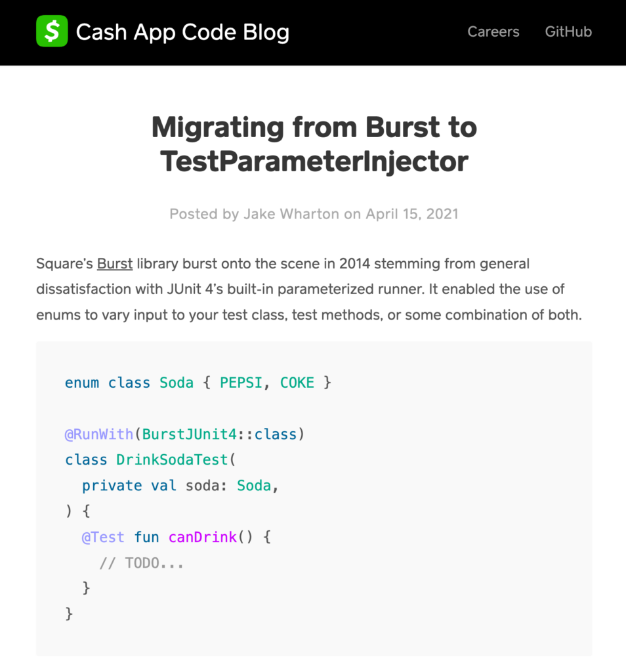Image resolution: width=626 pixels, height=672 pixels.
Task: Click the COKE enum value
Action: [x=297, y=383]
